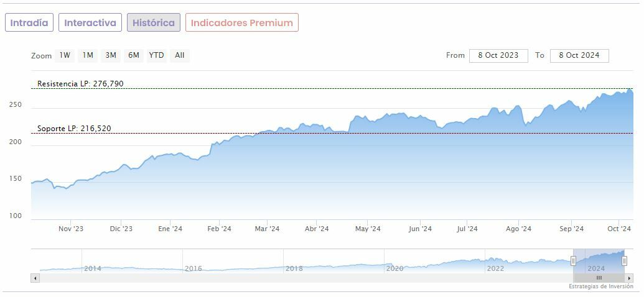Open the Estrategias de Inversión credit link

[600, 286]
